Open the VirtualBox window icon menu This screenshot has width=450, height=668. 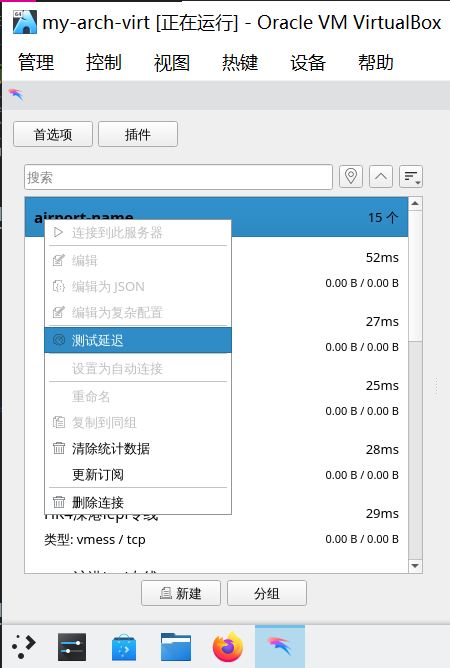pos(24,22)
